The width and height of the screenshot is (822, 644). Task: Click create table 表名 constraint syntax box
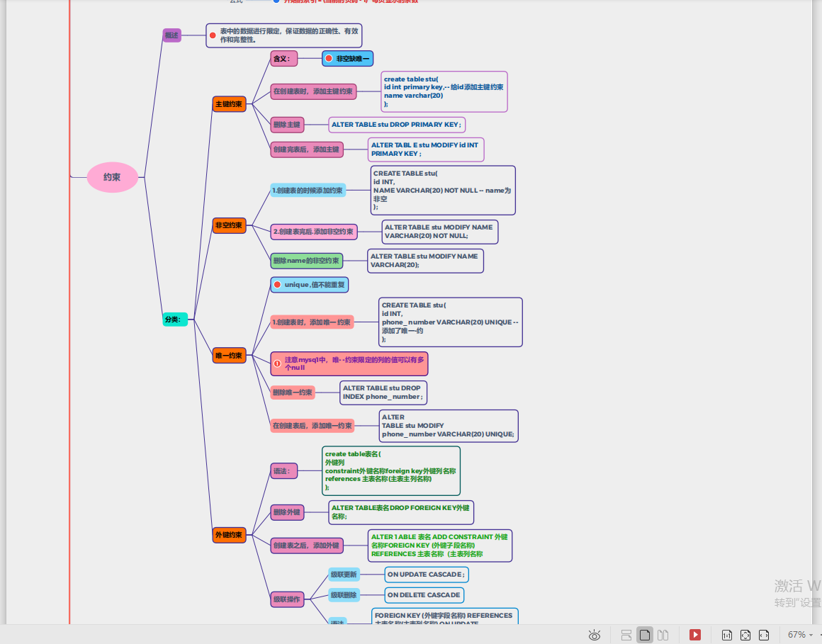(x=391, y=471)
